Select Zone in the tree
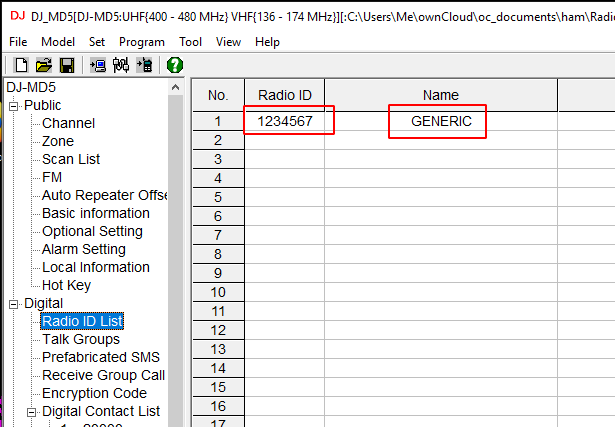 [58, 141]
